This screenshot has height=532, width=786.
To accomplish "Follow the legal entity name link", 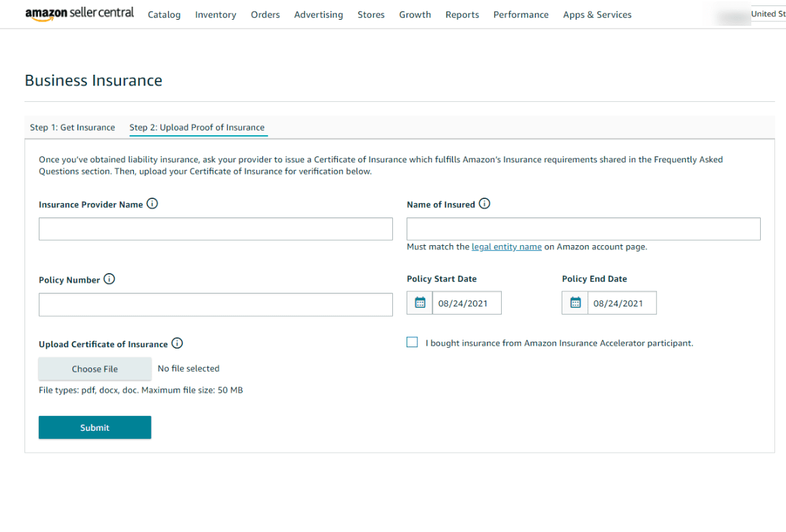I will (x=507, y=247).
